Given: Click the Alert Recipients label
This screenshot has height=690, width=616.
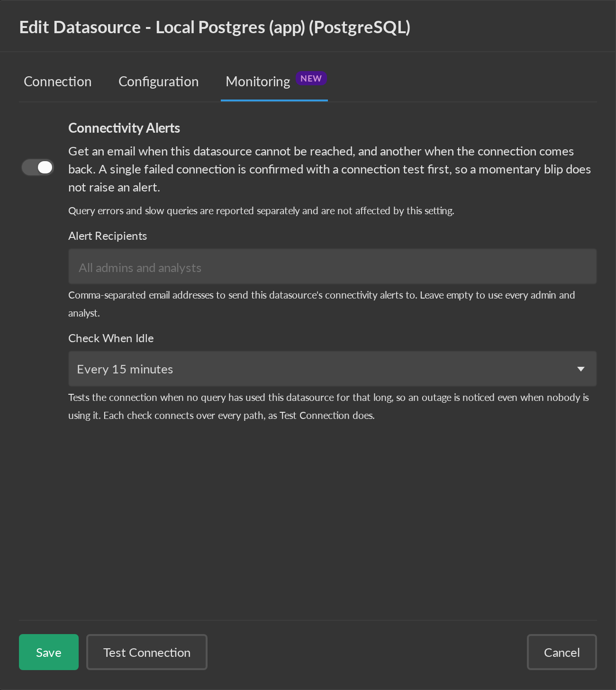Looking at the screenshot, I should pyautogui.click(x=108, y=236).
